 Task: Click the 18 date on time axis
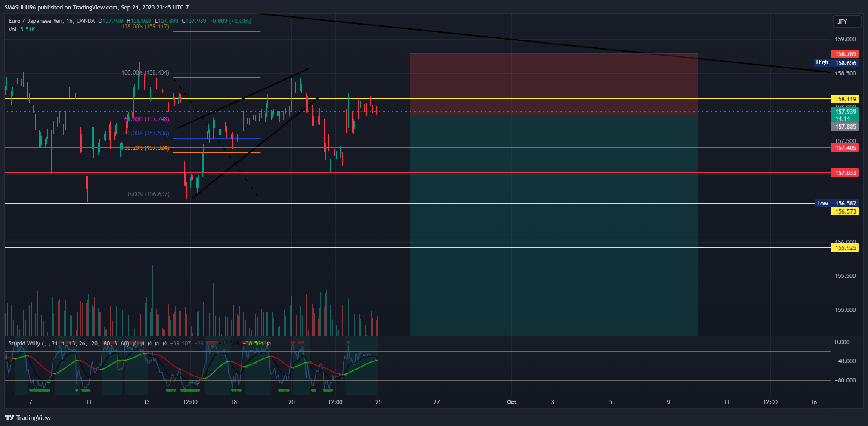[233, 402]
